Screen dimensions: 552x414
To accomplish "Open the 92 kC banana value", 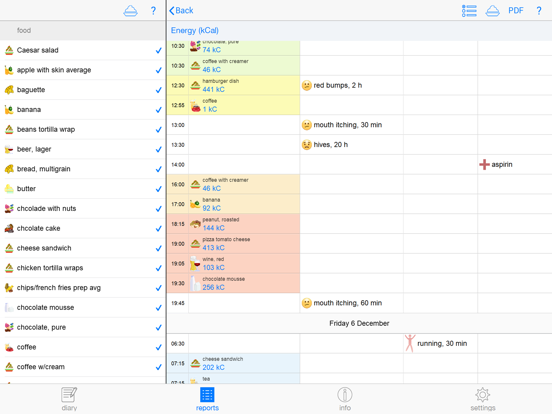I will 212,208.
